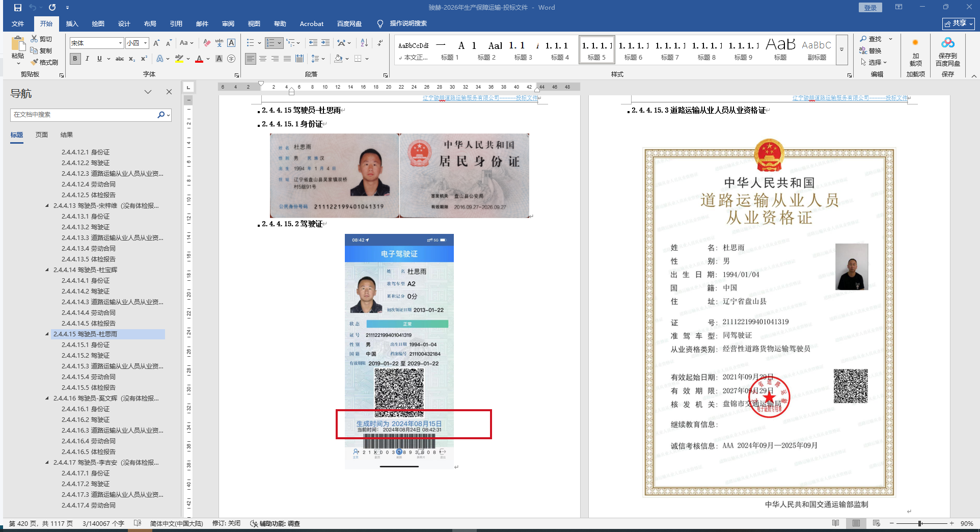Image resolution: width=980 pixels, height=532 pixels.
Task: Click the 共享 share button
Action: tap(958, 23)
